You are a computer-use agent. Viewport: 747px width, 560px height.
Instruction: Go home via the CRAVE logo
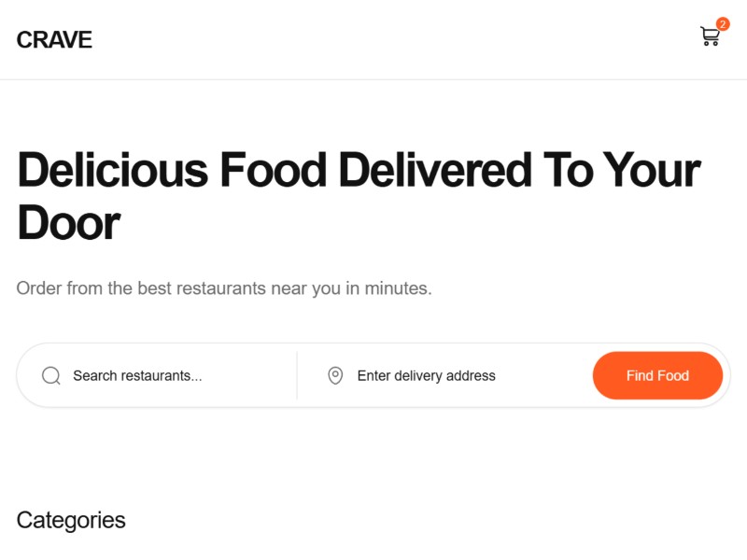54,40
